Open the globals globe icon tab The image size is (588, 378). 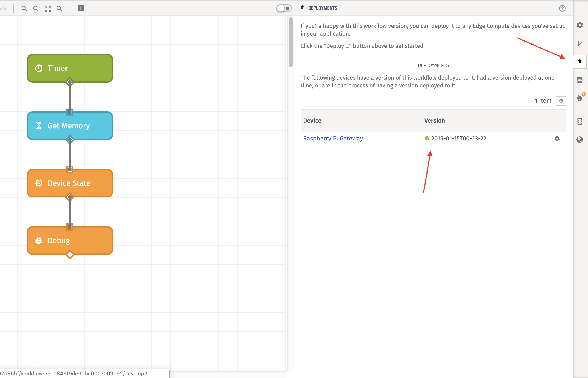pos(580,140)
